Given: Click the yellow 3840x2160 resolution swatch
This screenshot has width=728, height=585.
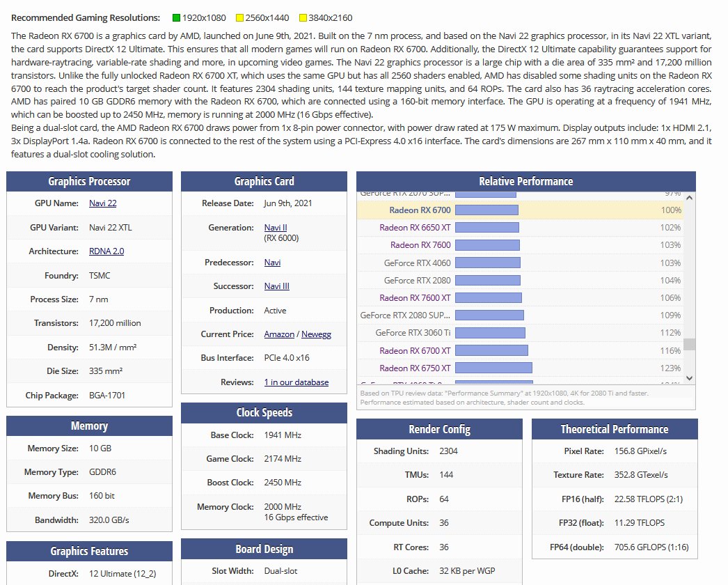Looking at the screenshot, I should 303,17.
